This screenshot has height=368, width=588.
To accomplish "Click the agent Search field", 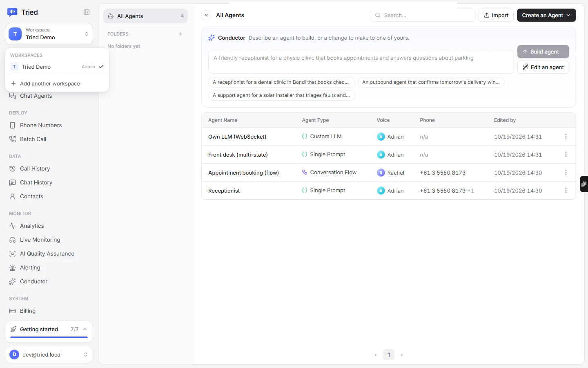I will point(423,15).
